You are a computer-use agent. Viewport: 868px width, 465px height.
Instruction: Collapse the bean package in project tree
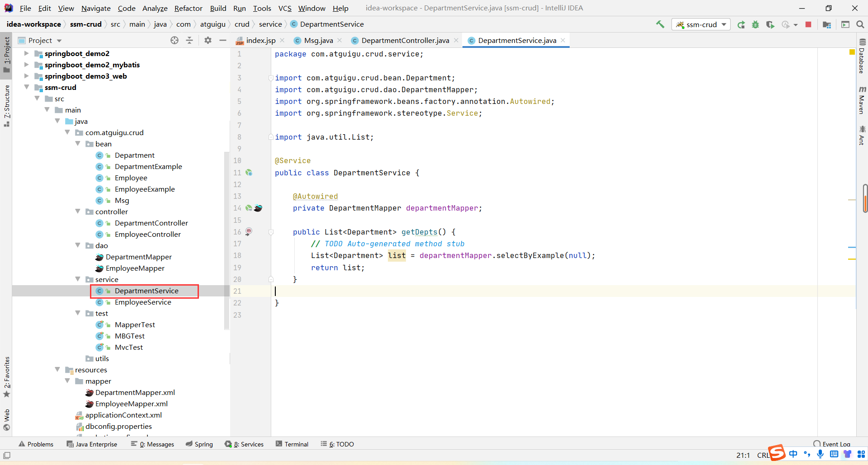[78, 144]
